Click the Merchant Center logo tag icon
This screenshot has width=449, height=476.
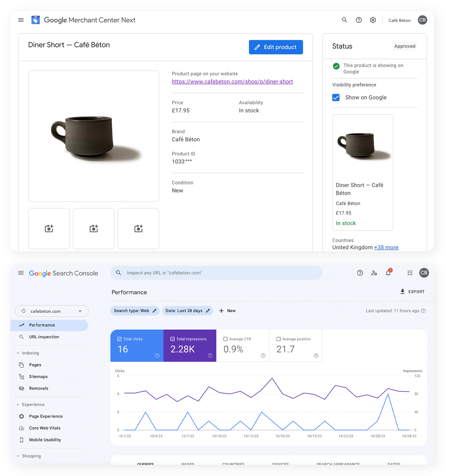[x=36, y=20]
